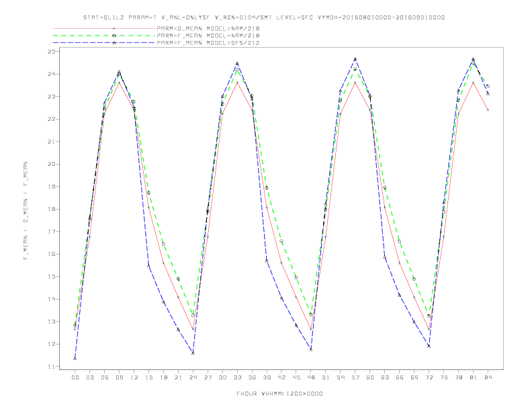Viewport: 532px width, 411px height.
Task: Click y-axis tick label 11
Action: 52,367
